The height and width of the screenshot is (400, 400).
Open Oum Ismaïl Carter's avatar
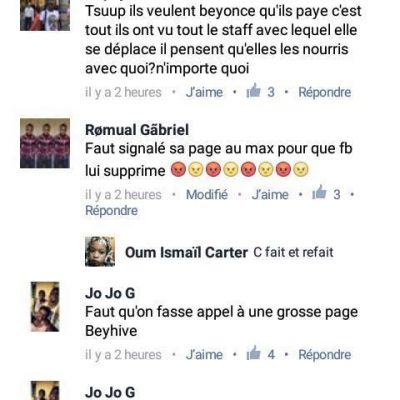pyautogui.click(x=100, y=252)
